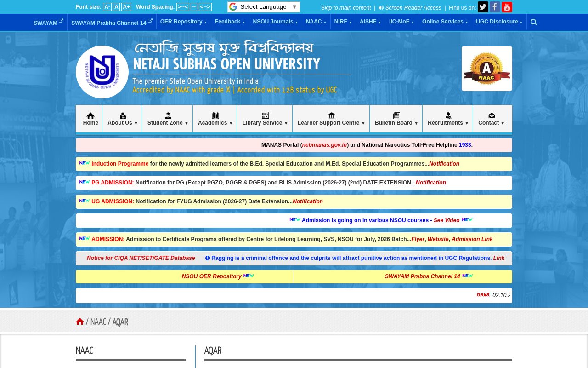
Task: Open NSOU OER Repository yellow banner
Action: (211, 276)
